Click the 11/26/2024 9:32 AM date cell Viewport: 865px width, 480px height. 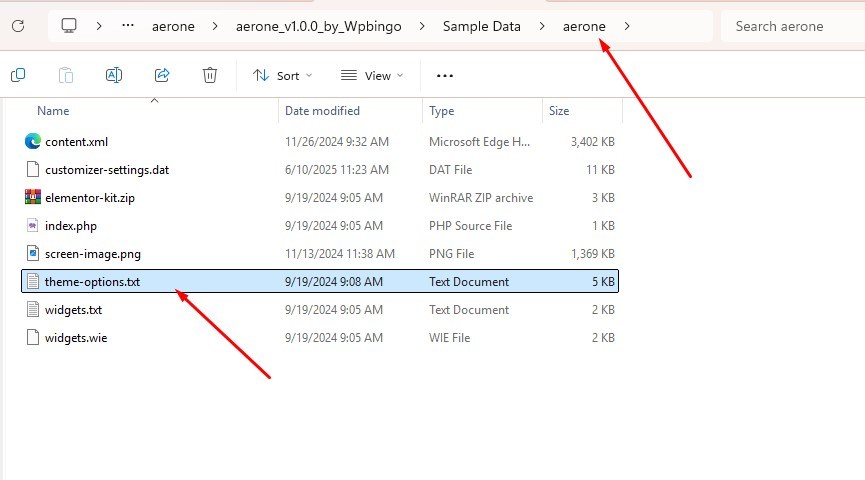coord(337,142)
